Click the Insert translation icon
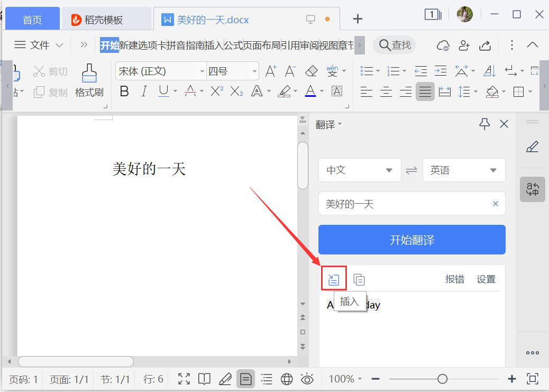The width and height of the screenshot is (549, 392). pos(334,279)
